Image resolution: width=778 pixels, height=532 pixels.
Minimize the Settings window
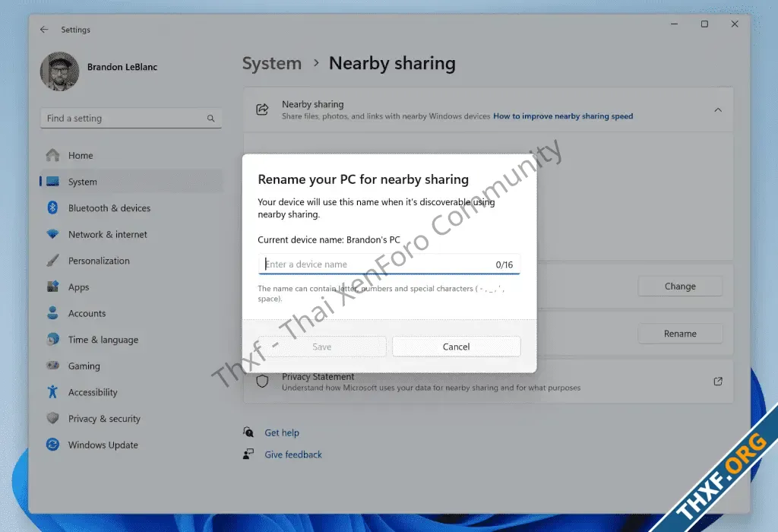pyautogui.click(x=674, y=24)
